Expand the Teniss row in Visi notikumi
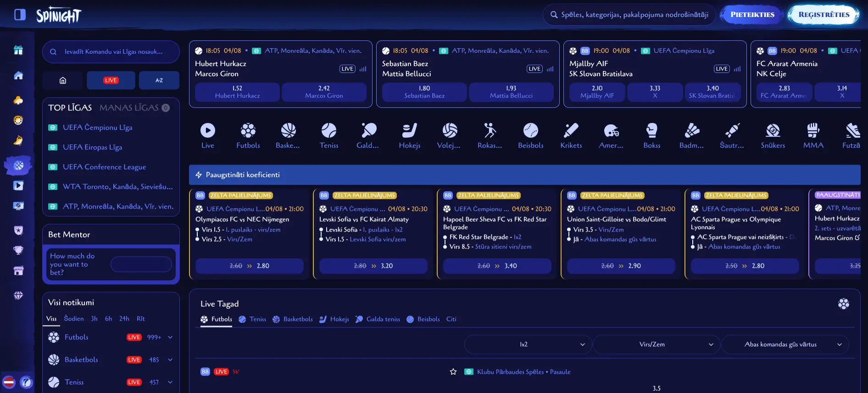This screenshot has height=393, width=868. click(170, 382)
